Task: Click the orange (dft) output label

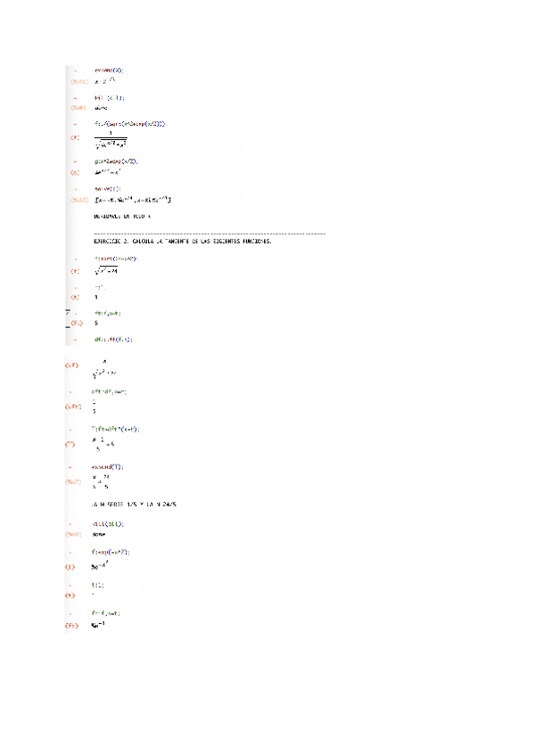Action: click(x=73, y=407)
